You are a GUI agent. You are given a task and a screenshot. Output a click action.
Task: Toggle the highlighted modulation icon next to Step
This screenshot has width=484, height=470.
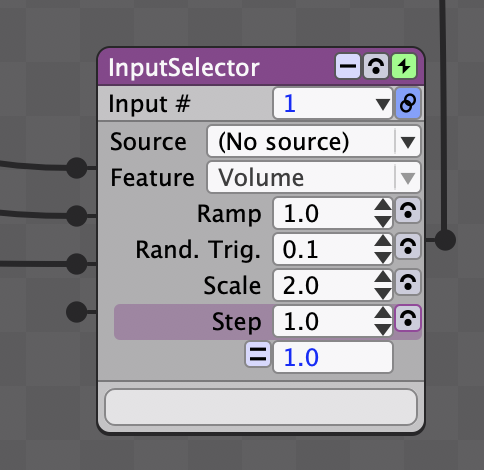(x=408, y=319)
